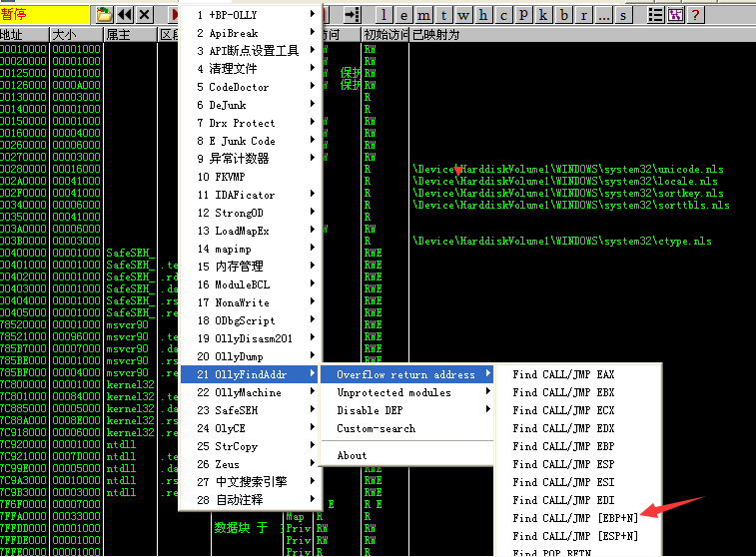Viewport: 756px width, 557px height.
Task: Click Custom-search in OllyFindAddr menu
Action: tap(376, 428)
